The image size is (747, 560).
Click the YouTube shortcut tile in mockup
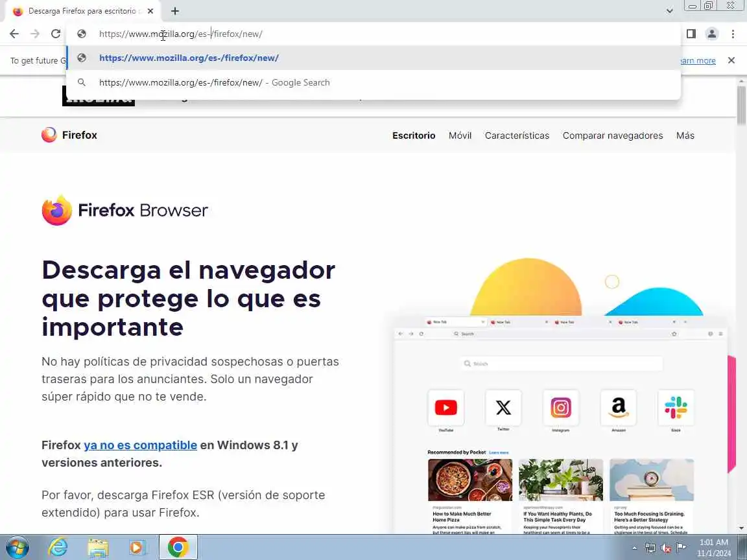pos(446,408)
